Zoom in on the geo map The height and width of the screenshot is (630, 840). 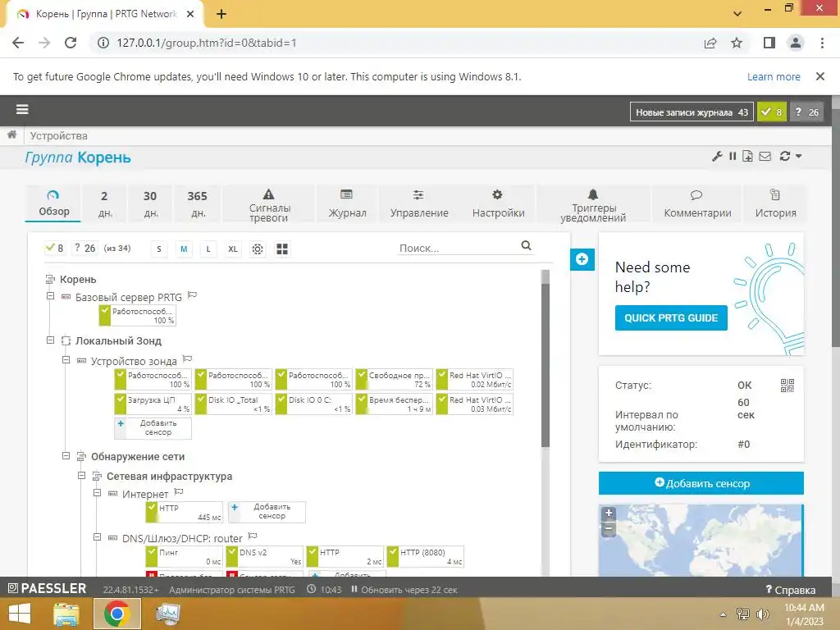click(609, 513)
